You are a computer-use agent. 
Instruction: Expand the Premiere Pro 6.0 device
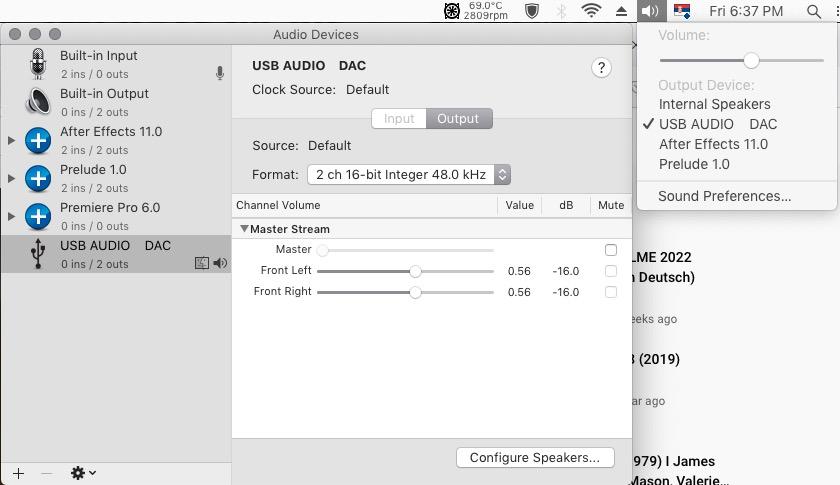(x=11, y=217)
